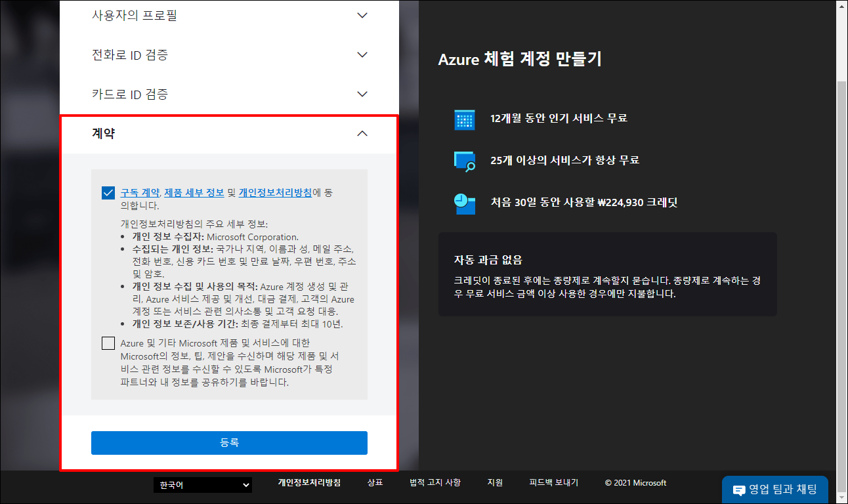Expand the 카드로 ID 검증 section chevron

pos(362,94)
